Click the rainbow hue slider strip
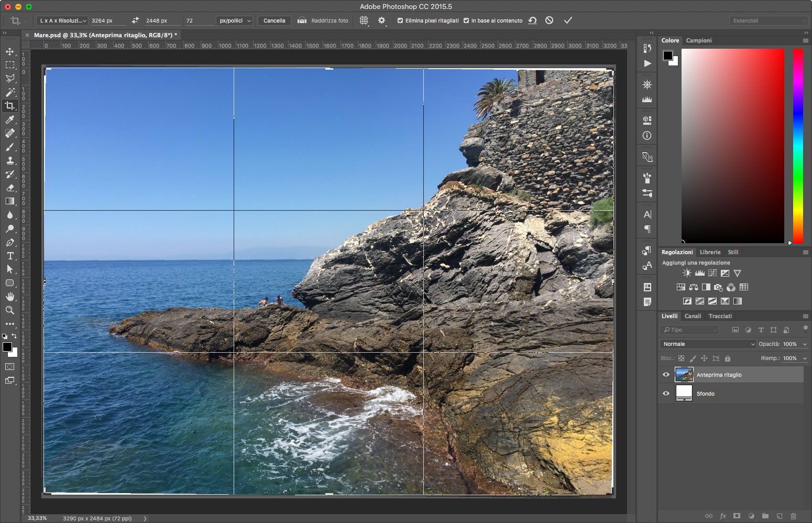The image size is (812, 523). click(798, 146)
